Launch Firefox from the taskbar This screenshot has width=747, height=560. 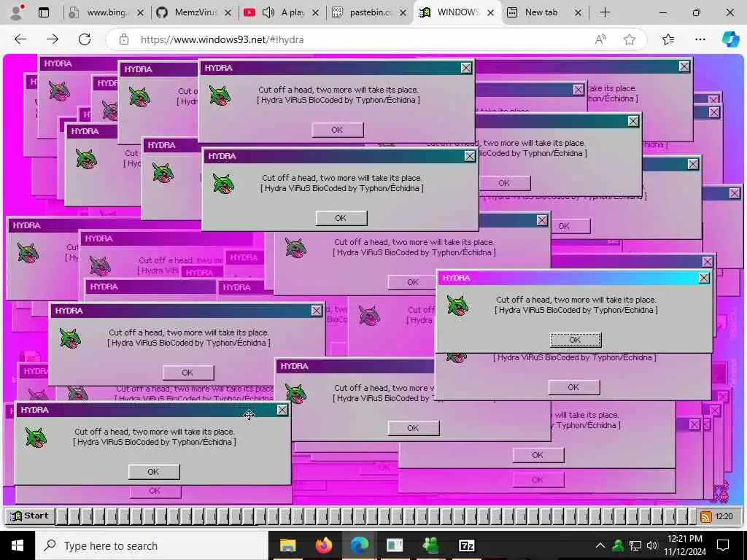[323, 545]
